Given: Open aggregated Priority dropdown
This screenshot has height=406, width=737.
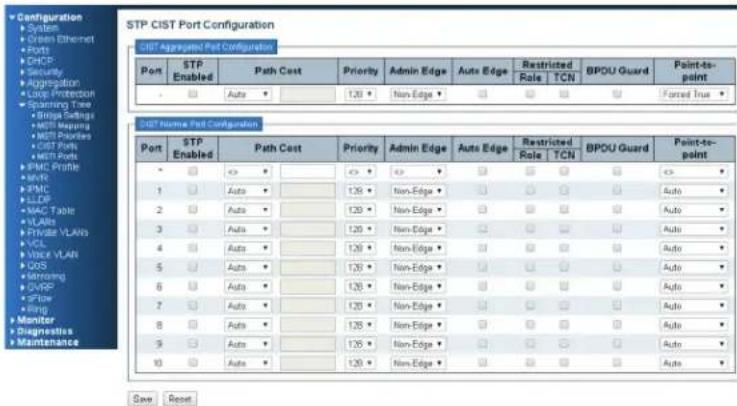Looking at the screenshot, I should [x=360, y=94].
